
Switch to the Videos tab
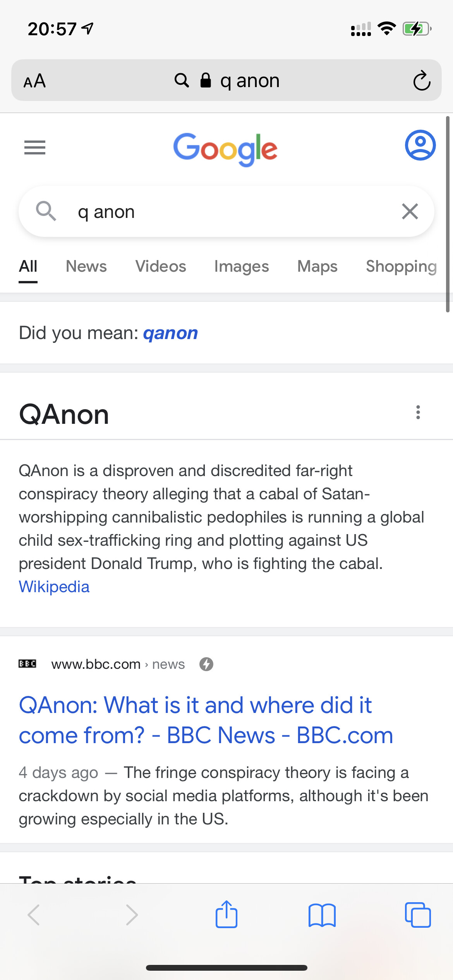point(161,266)
